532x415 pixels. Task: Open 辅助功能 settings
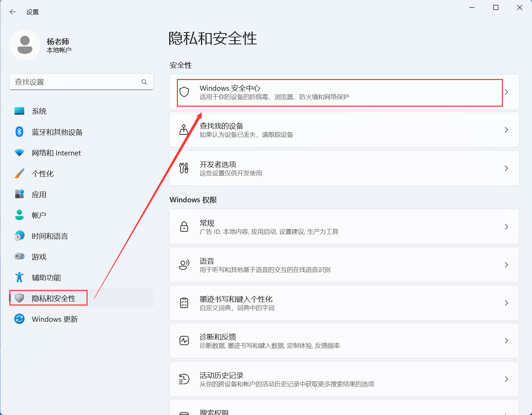click(x=82, y=277)
